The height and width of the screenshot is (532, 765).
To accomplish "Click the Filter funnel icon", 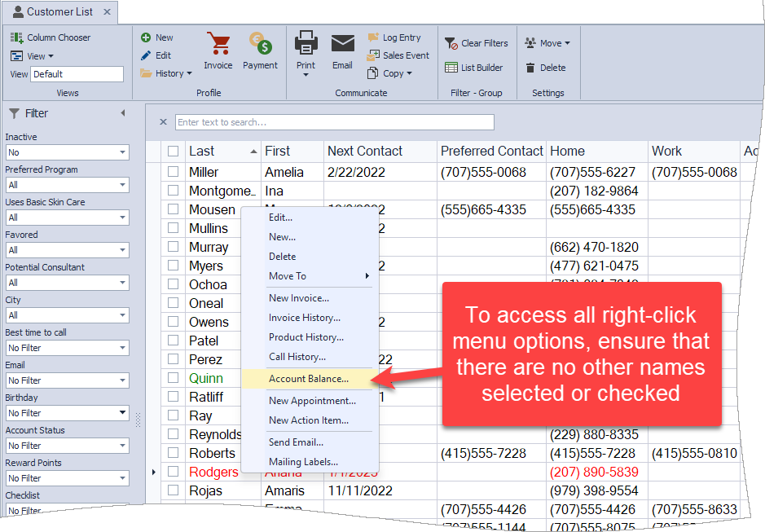I will tap(14, 113).
